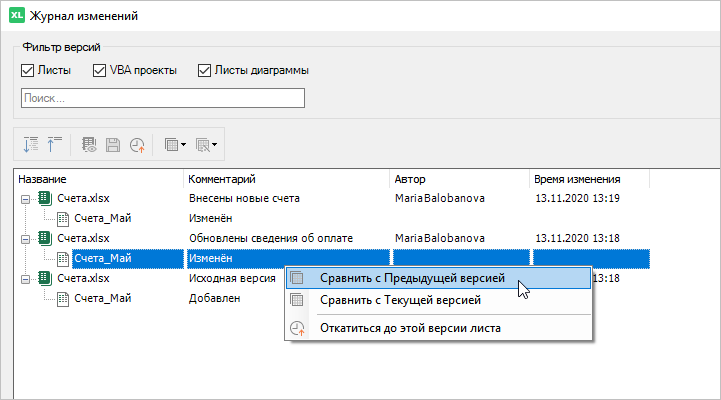Click the XL app icon in title bar
721x400 pixels.
(15, 16)
